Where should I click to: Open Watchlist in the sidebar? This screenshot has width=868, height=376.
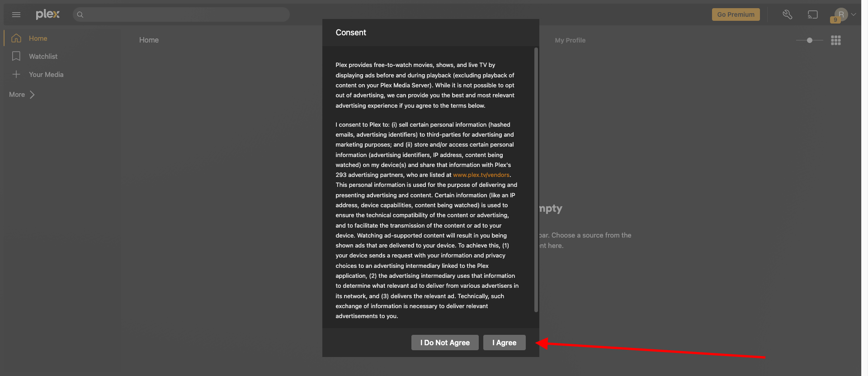click(43, 57)
